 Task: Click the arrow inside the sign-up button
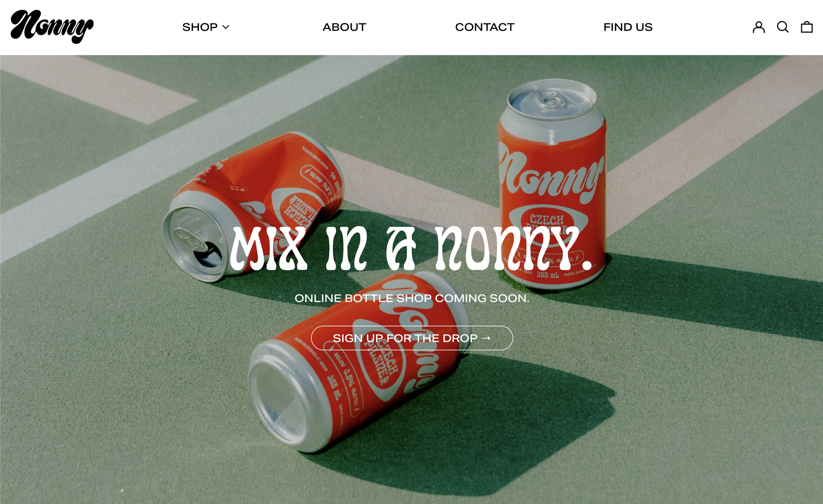coord(486,338)
